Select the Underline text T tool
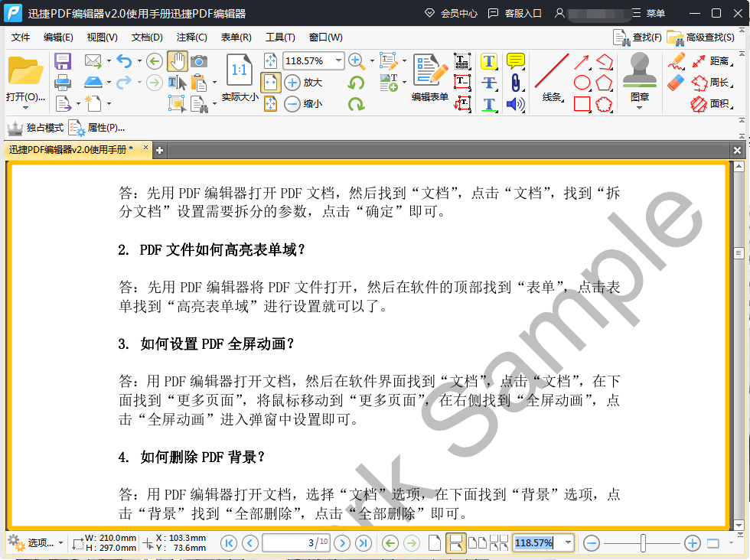750x560 pixels. (489, 104)
